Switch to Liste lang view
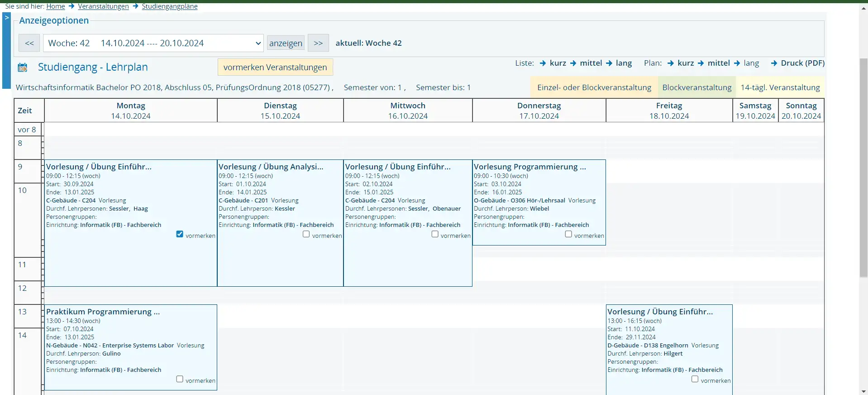Image resolution: width=868 pixels, height=395 pixels. (623, 63)
